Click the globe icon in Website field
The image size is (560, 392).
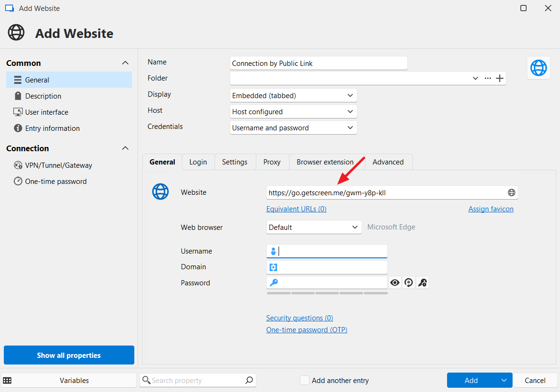coord(511,192)
